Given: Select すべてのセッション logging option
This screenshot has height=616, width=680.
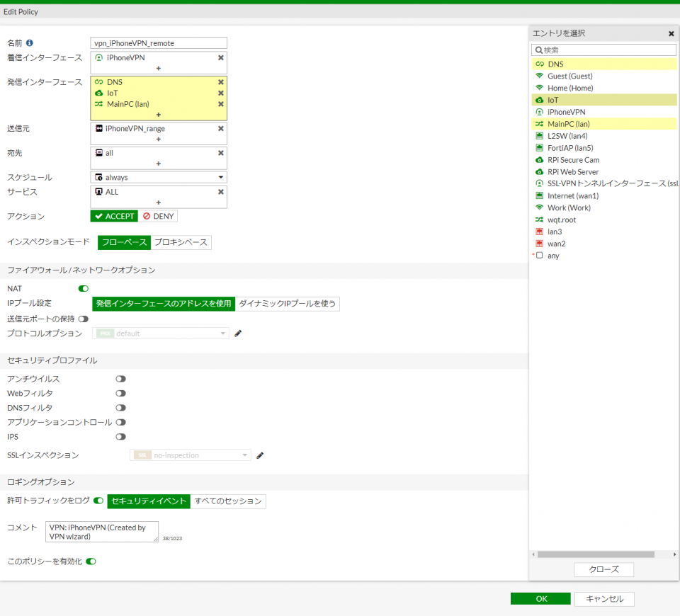Looking at the screenshot, I should (x=228, y=501).
